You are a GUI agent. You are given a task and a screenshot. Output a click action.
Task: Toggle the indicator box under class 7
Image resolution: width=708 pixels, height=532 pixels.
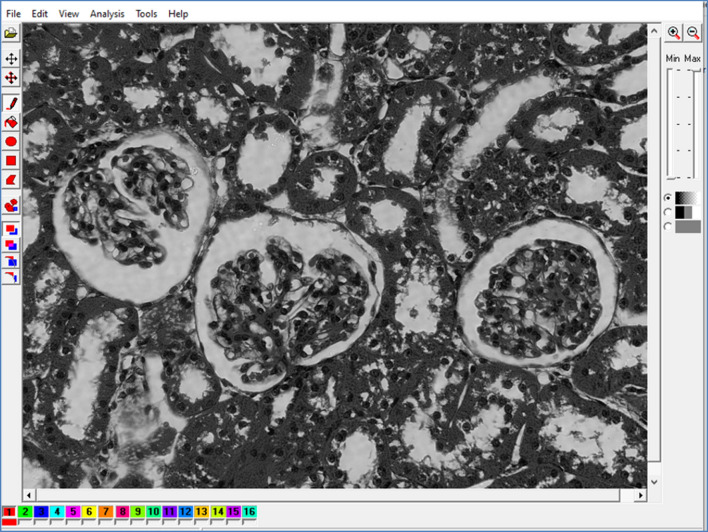[x=105, y=522]
